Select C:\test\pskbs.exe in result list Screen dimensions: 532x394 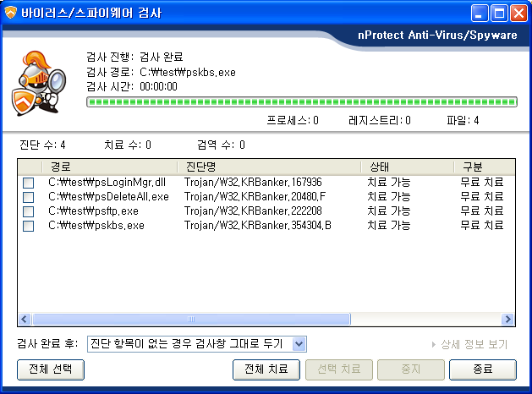(96, 226)
